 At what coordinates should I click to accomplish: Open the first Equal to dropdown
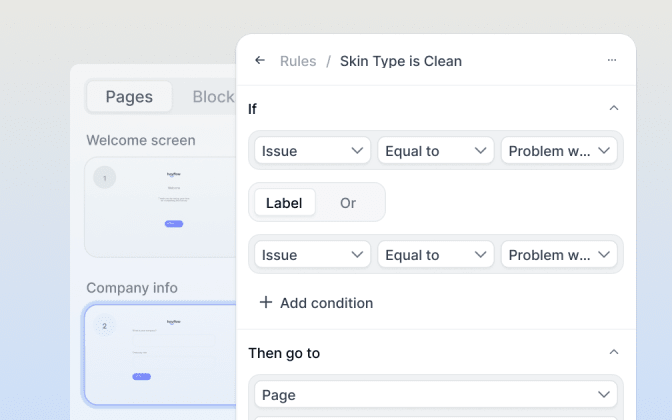pyautogui.click(x=435, y=150)
